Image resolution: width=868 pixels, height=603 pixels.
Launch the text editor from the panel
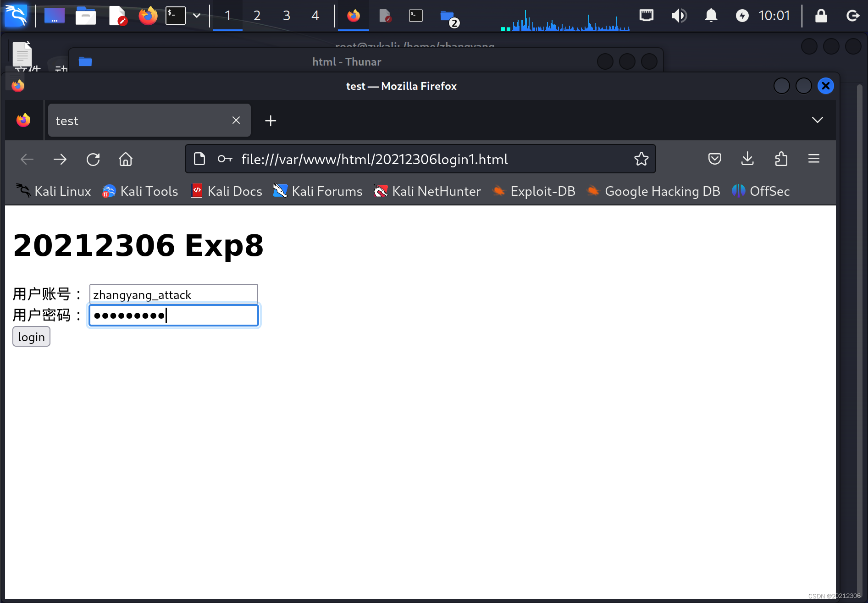click(117, 16)
